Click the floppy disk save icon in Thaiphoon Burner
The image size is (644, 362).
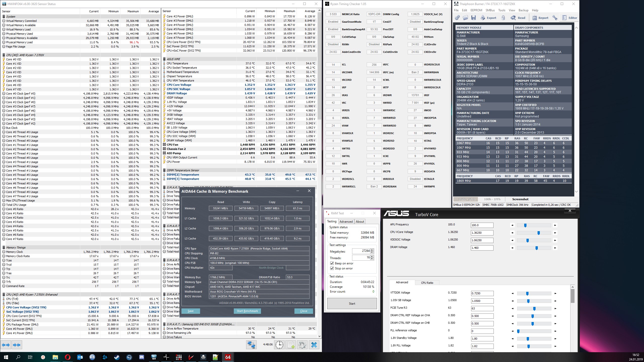coord(474,18)
